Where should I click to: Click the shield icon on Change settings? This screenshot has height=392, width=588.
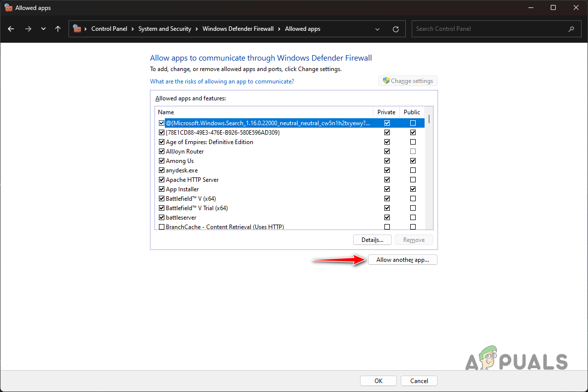pyautogui.click(x=386, y=80)
